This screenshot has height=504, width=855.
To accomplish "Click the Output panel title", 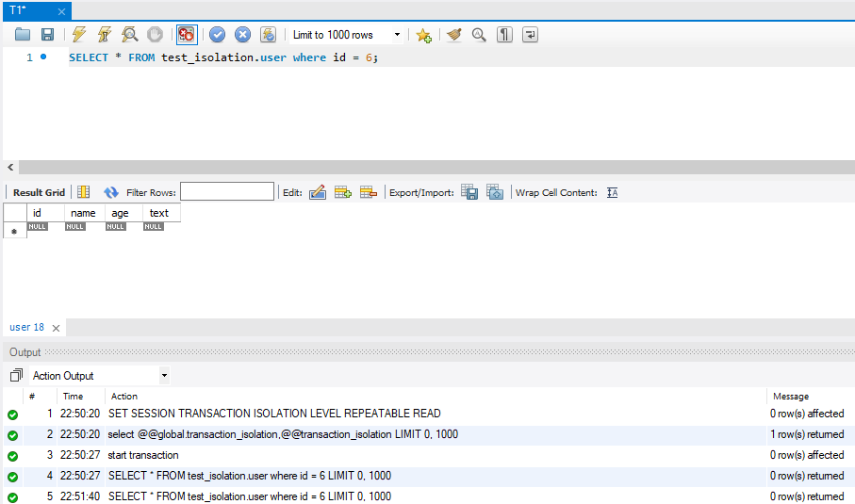I will 25,352.
